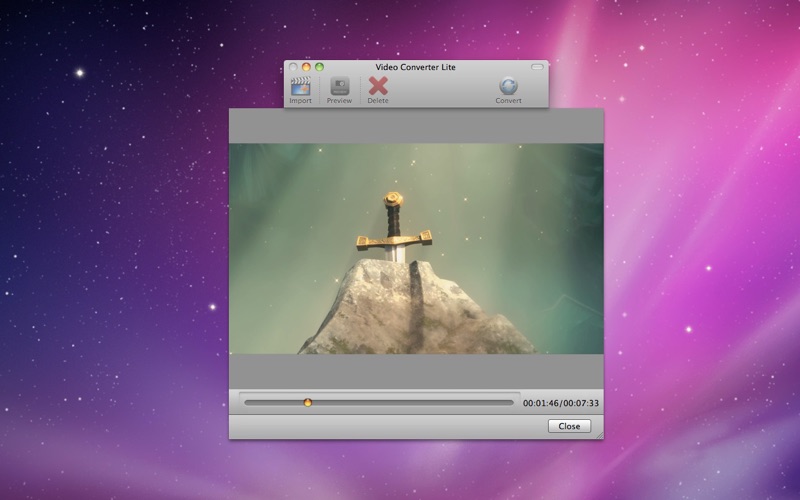The width and height of the screenshot is (800, 500).
Task: Click the red X Delete icon
Action: [x=378, y=86]
